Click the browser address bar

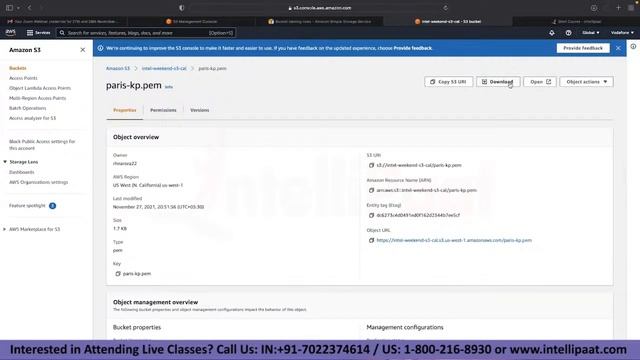320,8
